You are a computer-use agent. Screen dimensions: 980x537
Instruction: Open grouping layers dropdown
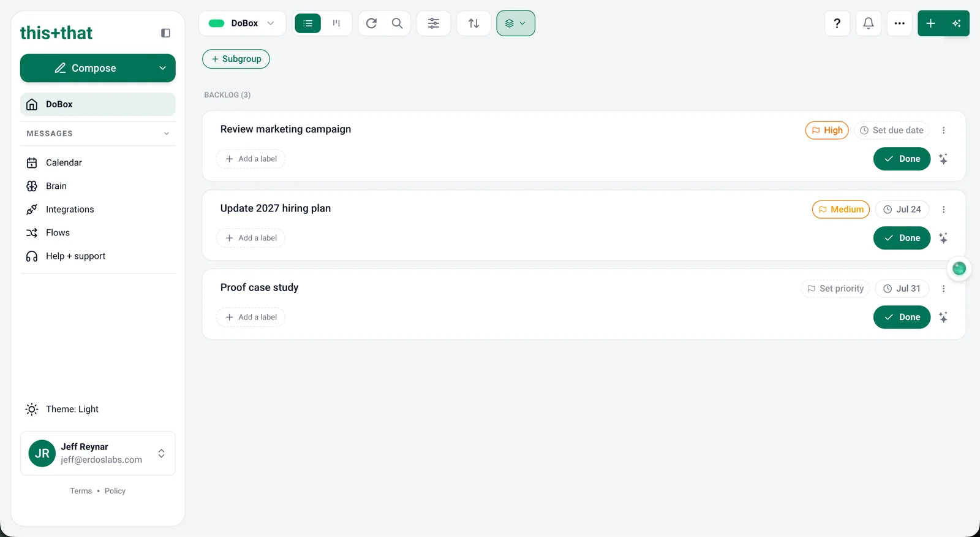(x=516, y=23)
